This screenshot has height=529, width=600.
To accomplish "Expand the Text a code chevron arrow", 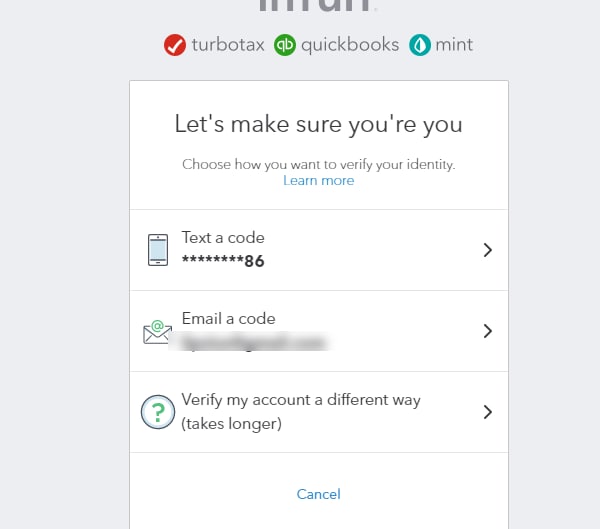I will pos(488,250).
